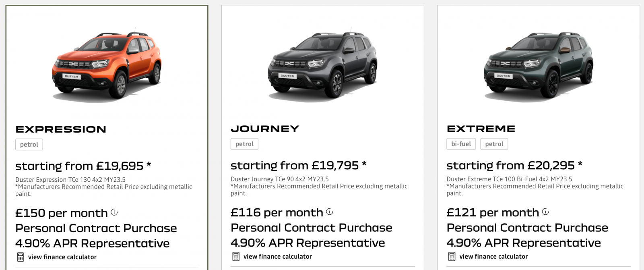Image resolution: width=644 pixels, height=270 pixels.
Task: Select the EXPRESSION trim heading
Action: [x=61, y=129]
